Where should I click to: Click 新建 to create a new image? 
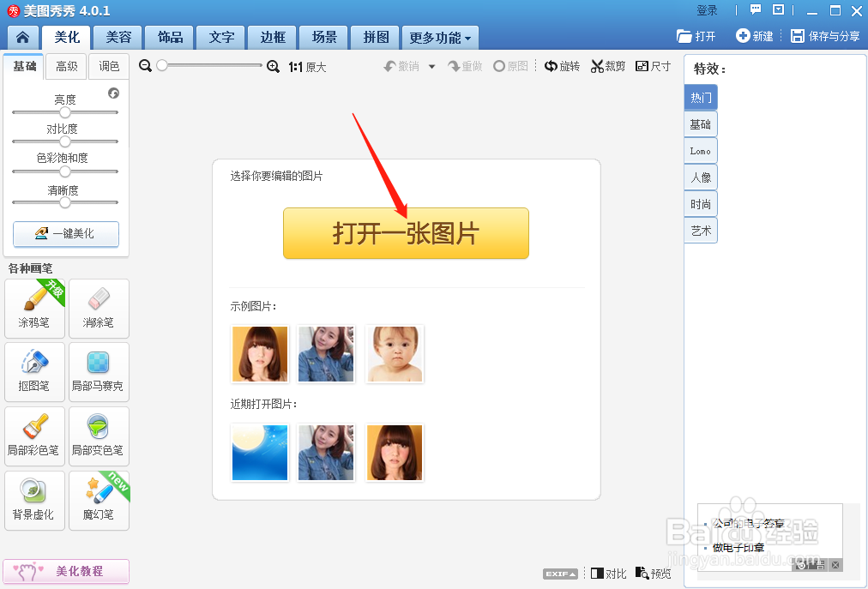coord(755,36)
